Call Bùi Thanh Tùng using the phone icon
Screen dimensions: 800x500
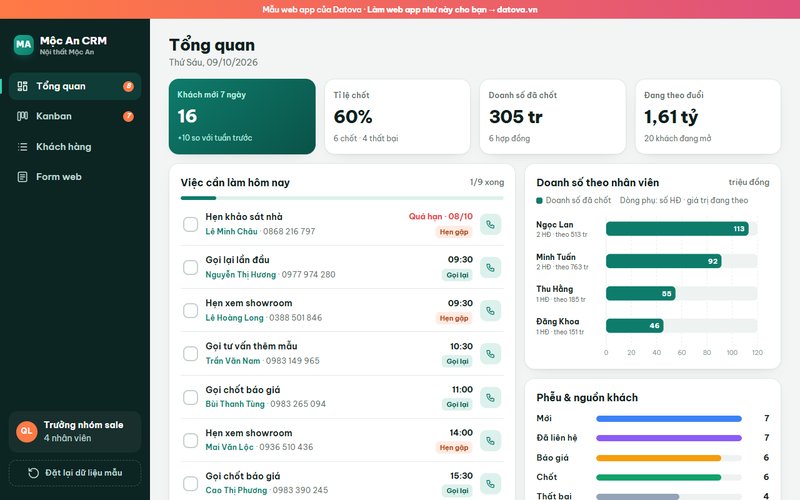click(490, 397)
